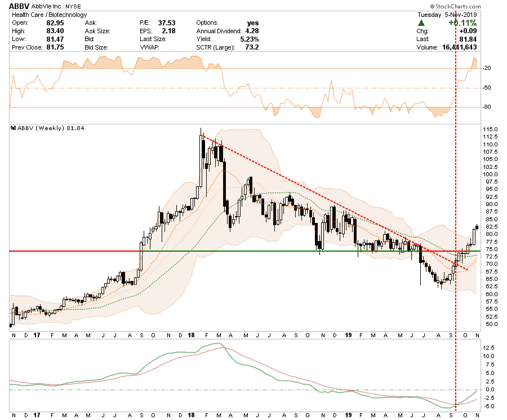
Task: Click the date 'Tuesday 5-Nov-2019'
Action: [447, 15]
